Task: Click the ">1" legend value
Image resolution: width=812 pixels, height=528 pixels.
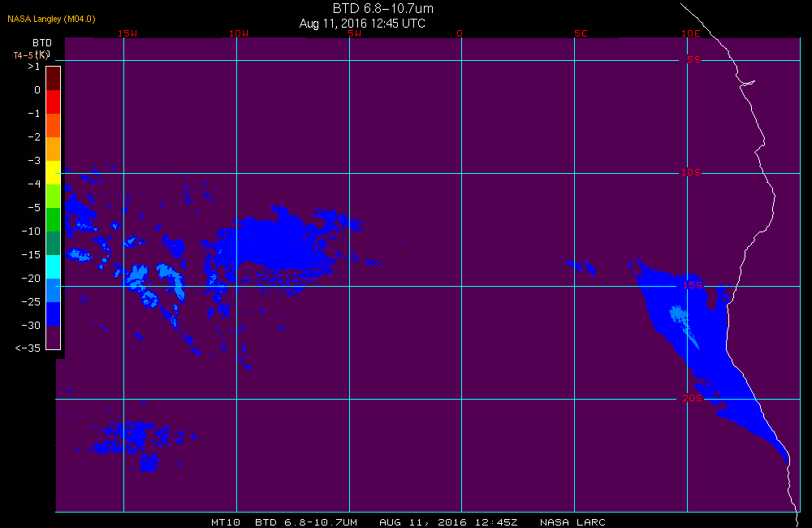Action: 33,67
